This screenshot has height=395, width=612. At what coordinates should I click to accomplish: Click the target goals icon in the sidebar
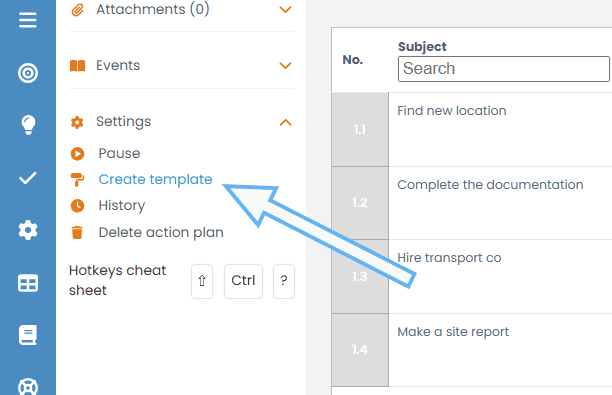(x=28, y=73)
